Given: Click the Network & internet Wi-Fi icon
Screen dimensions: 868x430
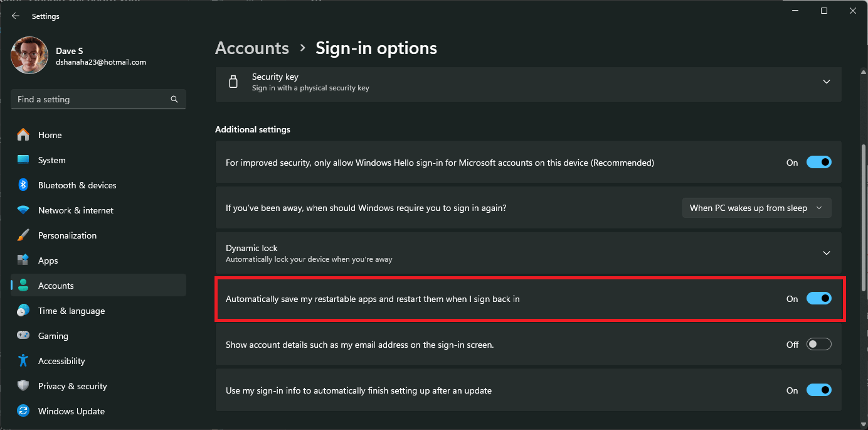Looking at the screenshot, I should (x=23, y=210).
